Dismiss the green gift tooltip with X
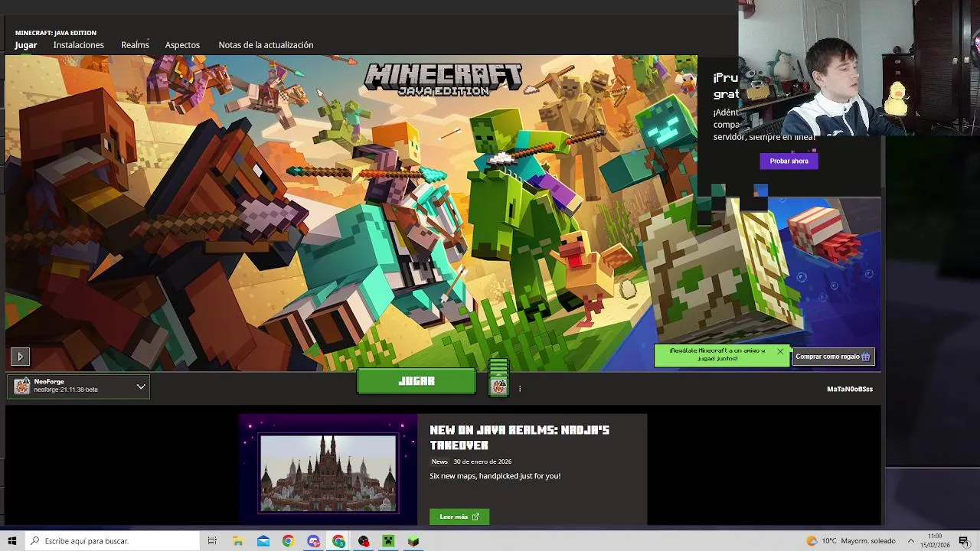Screen dimensions: 980x551 tap(780, 351)
